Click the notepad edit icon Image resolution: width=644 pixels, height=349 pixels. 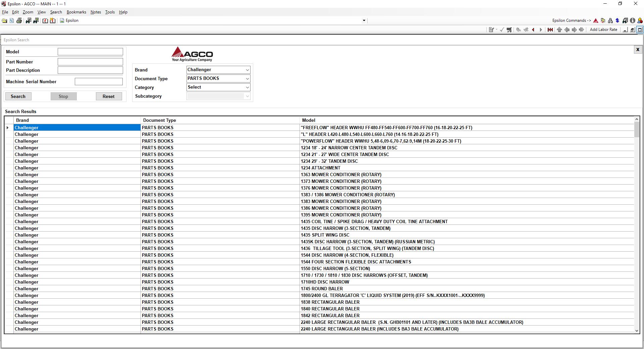(x=491, y=30)
